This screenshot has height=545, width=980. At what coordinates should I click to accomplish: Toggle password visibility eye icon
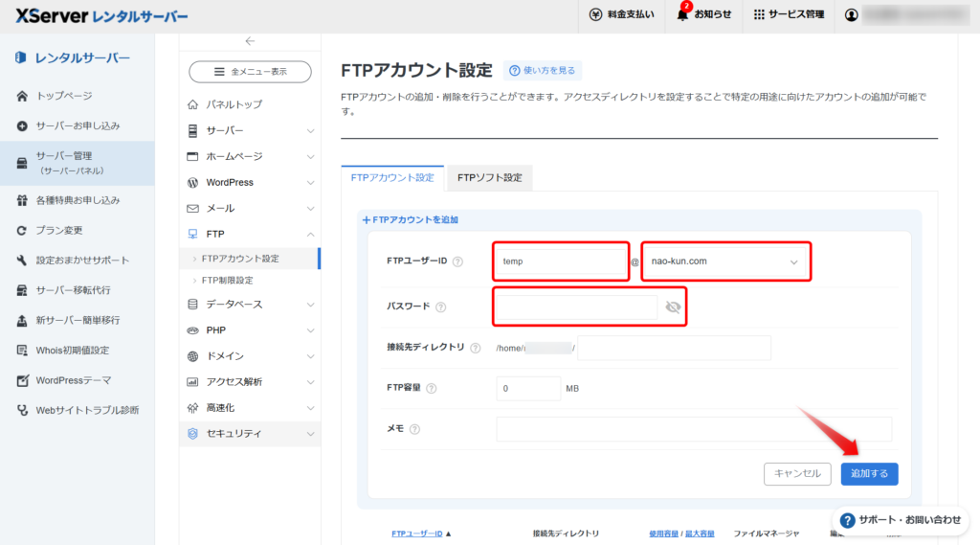click(x=673, y=307)
